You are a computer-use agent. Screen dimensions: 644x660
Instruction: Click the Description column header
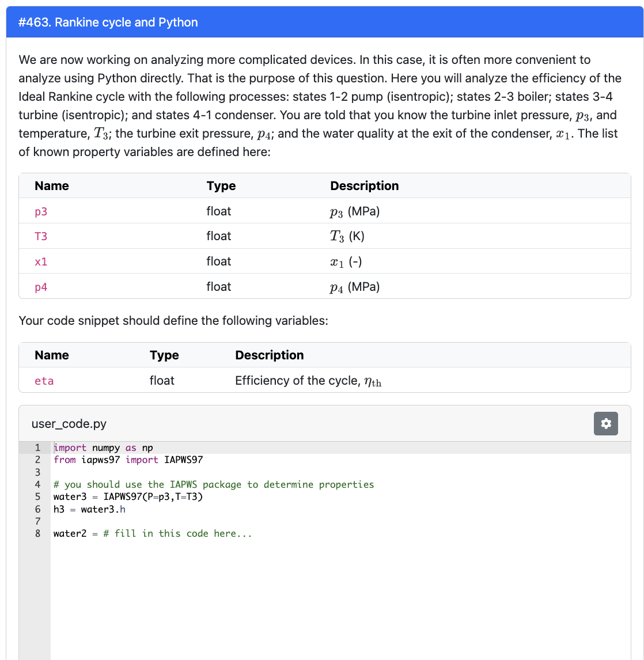(x=364, y=185)
